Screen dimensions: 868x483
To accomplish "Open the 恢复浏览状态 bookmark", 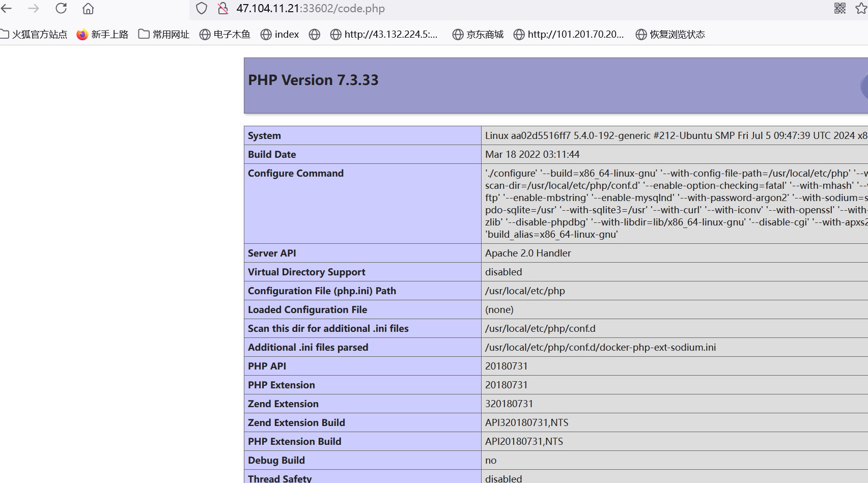I will (670, 34).
